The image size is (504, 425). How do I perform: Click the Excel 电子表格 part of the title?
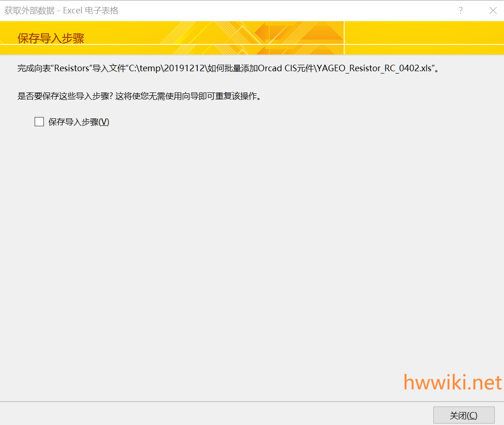pyautogui.click(x=91, y=11)
